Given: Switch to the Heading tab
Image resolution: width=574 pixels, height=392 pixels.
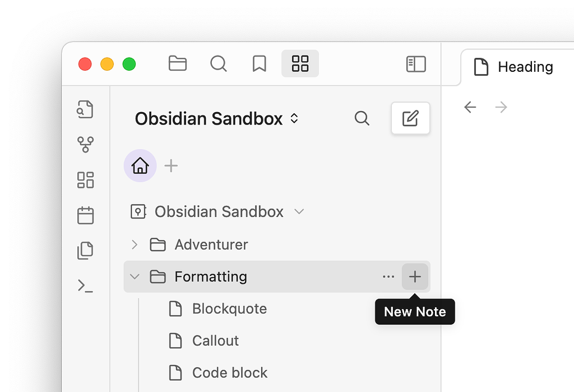Looking at the screenshot, I should point(525,67).
